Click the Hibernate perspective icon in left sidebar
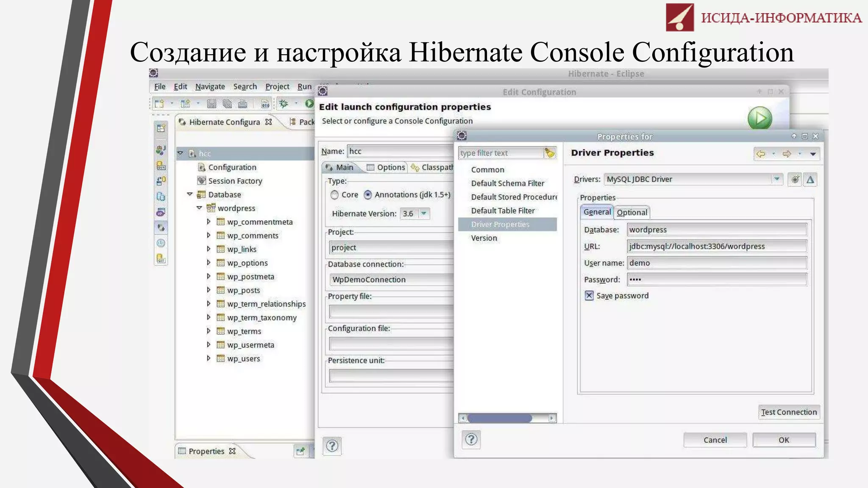The image size is (868, 488). point(161,227)
